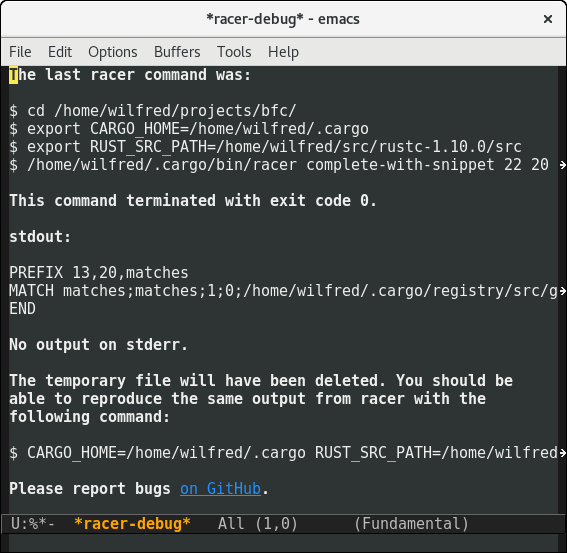Open the Options menu
Screen dimensions: 567x553
112,52
